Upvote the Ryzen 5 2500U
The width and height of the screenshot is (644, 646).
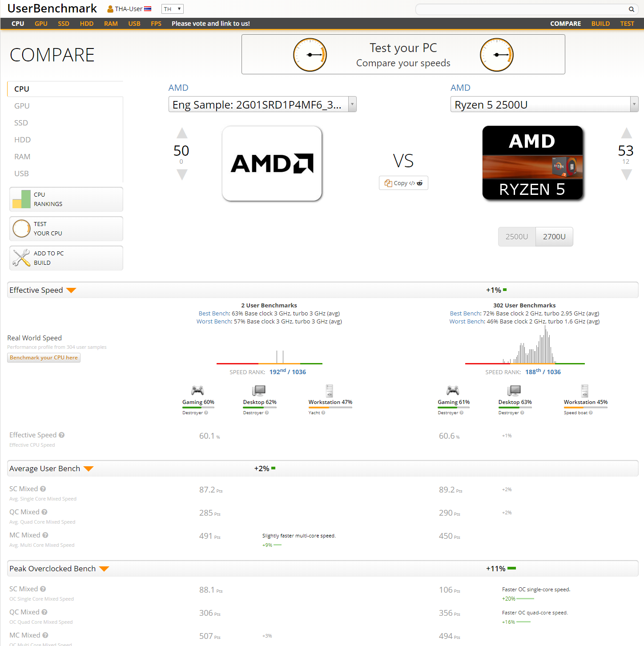[626, 133]
